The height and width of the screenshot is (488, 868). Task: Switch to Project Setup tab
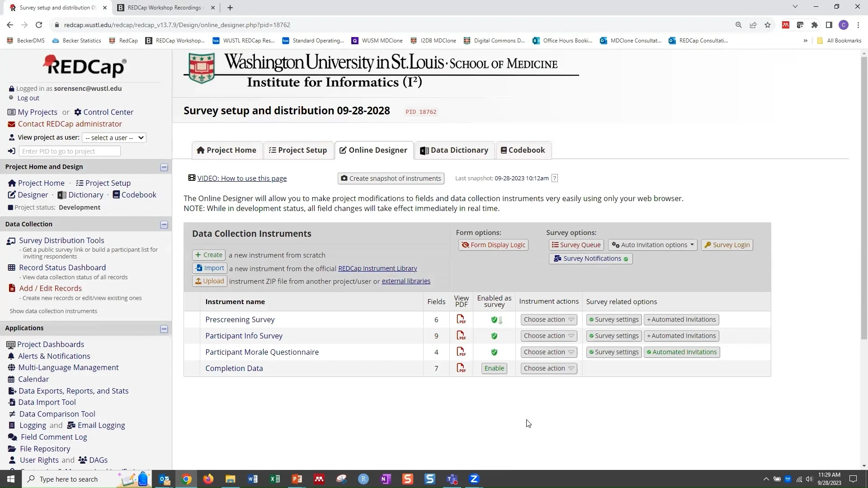298,150
